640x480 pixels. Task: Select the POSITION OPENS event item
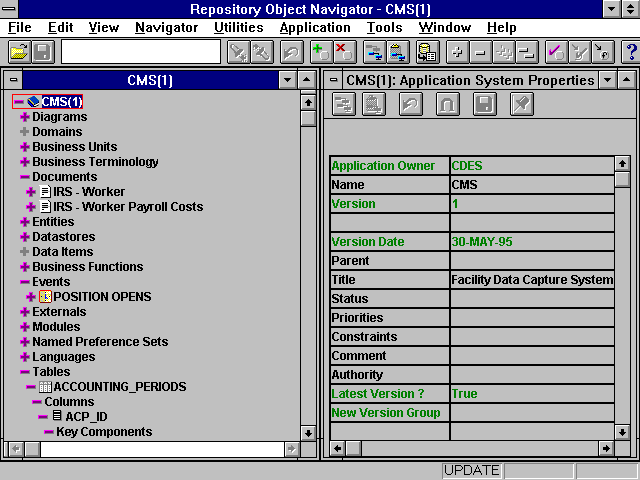point(102,297)
